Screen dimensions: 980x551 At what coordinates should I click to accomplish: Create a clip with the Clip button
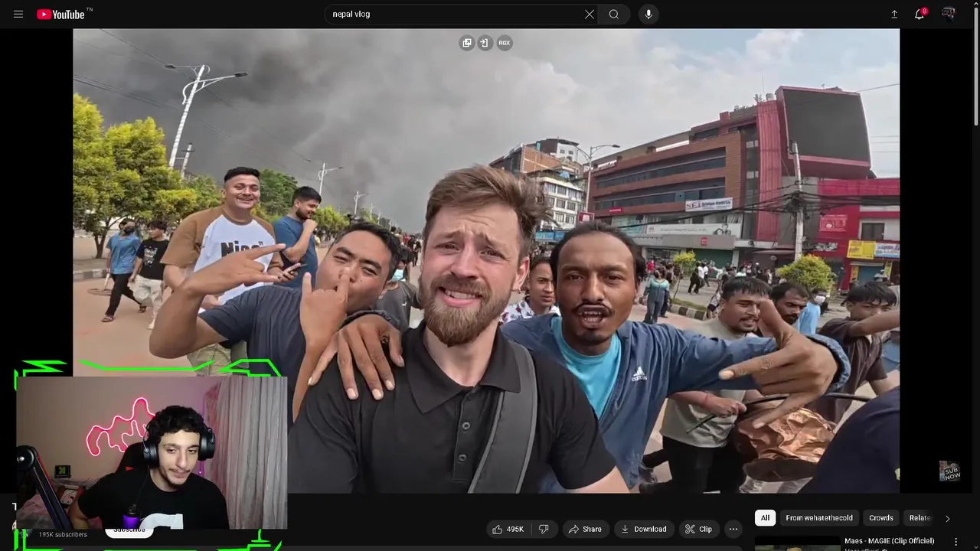point(698,529)
